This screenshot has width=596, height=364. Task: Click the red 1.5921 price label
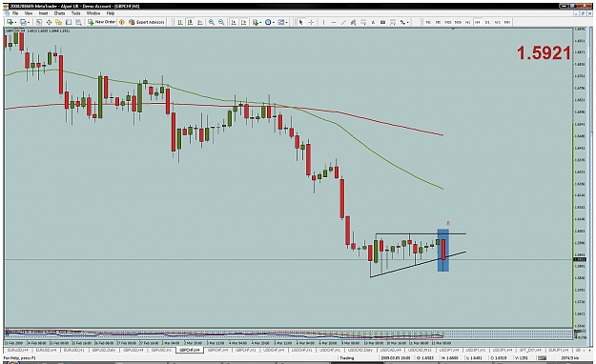(544, 53)
